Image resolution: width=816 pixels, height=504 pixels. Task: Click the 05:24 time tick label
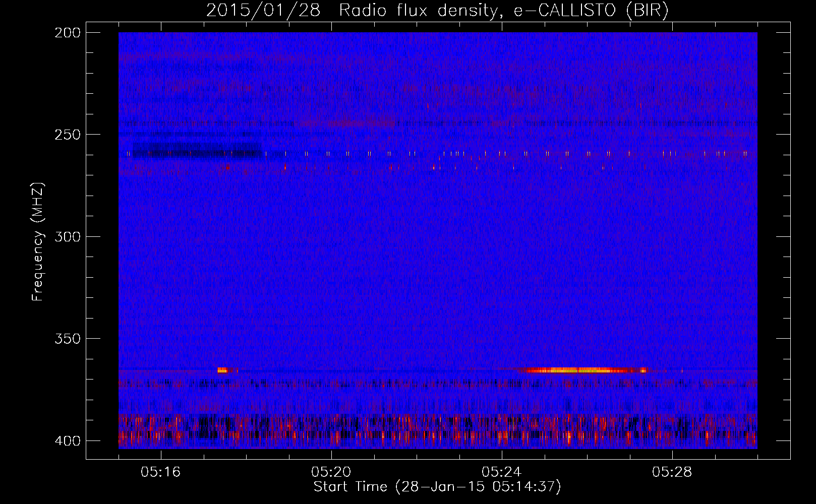[502, 472]
